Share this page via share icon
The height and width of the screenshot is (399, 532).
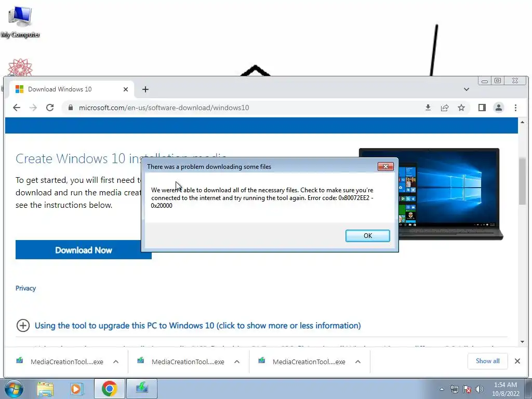point(445,108)
